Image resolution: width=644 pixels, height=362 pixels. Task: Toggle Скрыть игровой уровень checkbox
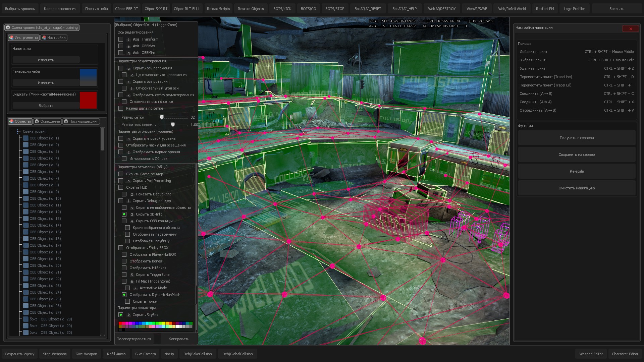tap(121, 138)
